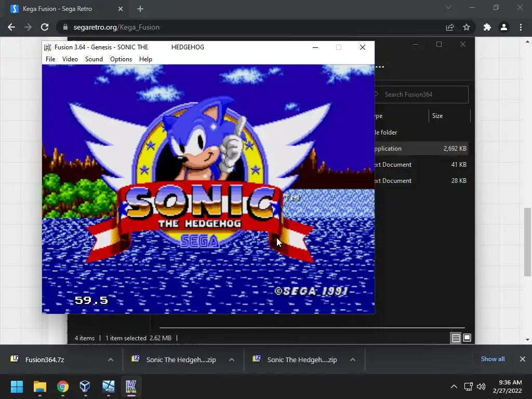The height and width of the screenshot is (399, 532).
Task: Close the Chrome downloads bar
Action: [x=523, y=359]
